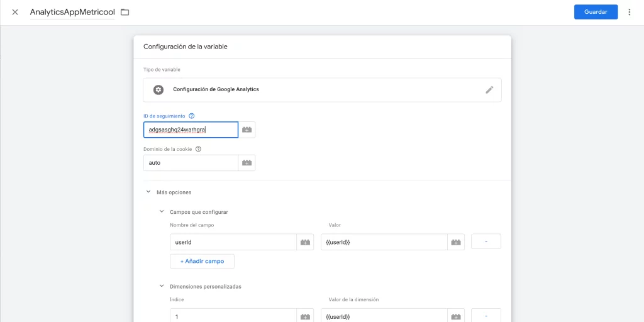Remove the userId field row with minus button

(x=486, y=241)
